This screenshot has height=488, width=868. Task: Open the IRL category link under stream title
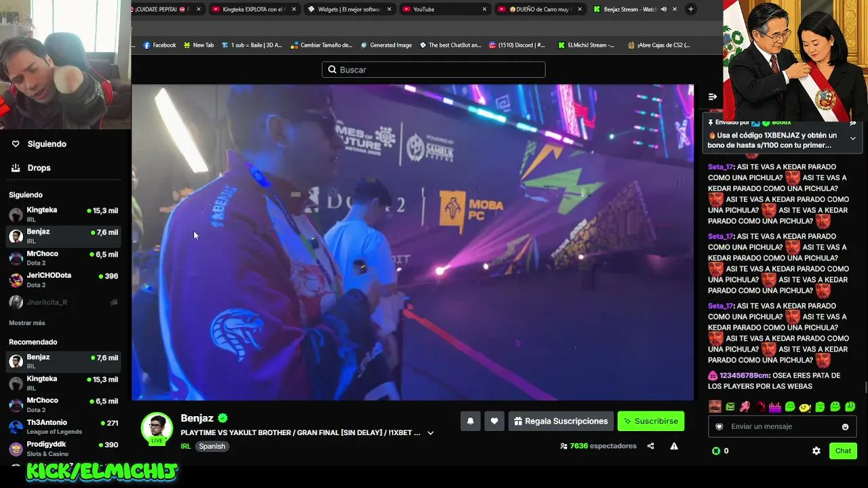(185, 447)
